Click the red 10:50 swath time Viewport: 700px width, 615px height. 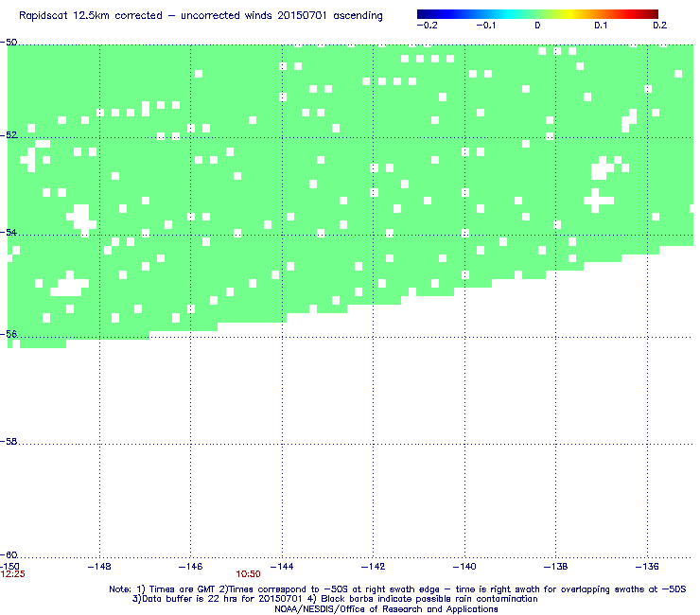click(248, 574)
